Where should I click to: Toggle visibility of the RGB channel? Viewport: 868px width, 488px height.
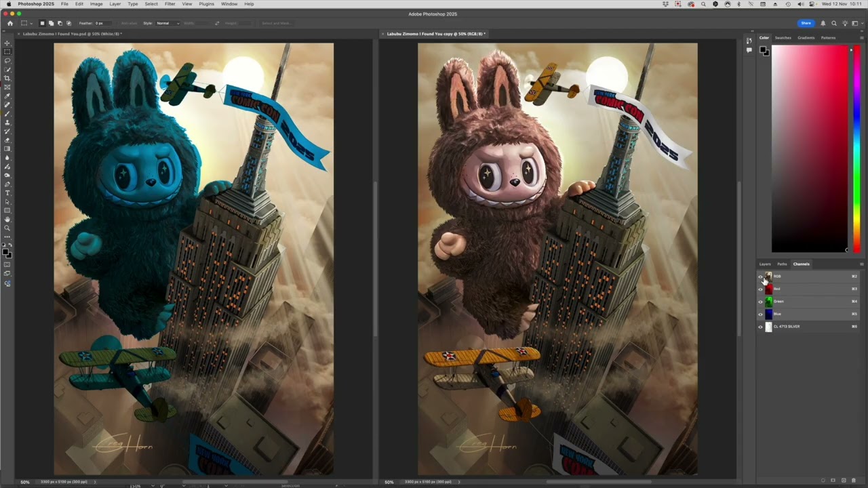[x=760, y=277]
